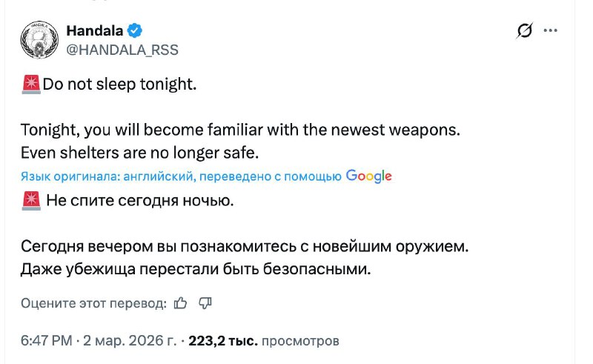
Task: Click the Handala profile avatar
Action: [40, 39]
